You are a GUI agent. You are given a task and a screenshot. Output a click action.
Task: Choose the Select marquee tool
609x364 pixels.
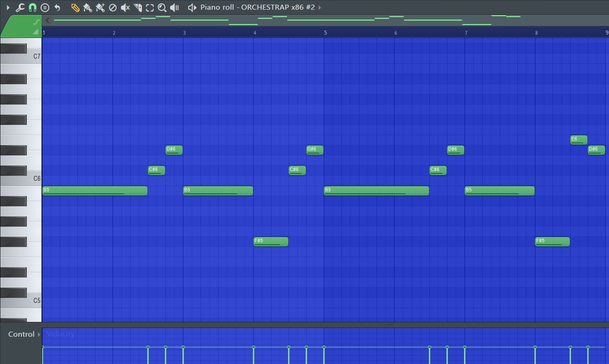point(150,7)
